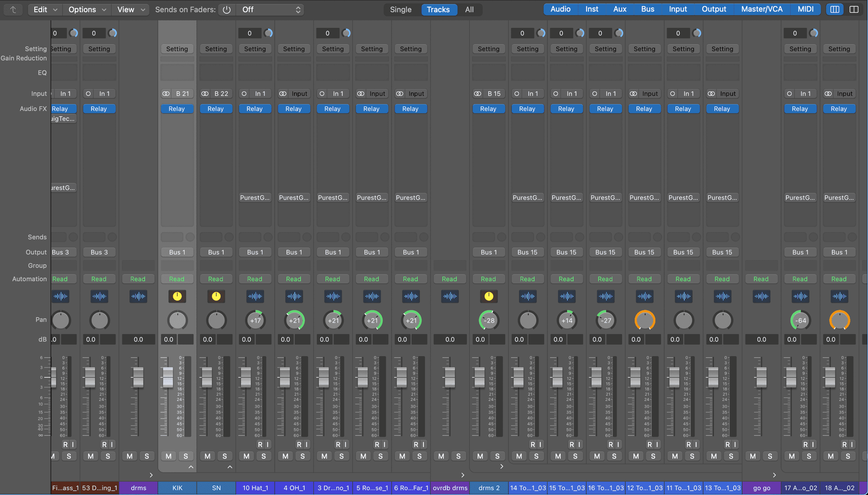Image resolution: width=868 pixels, height=495 pixels.
Task: Switch mixer to Single view
Action: (401, 10)
